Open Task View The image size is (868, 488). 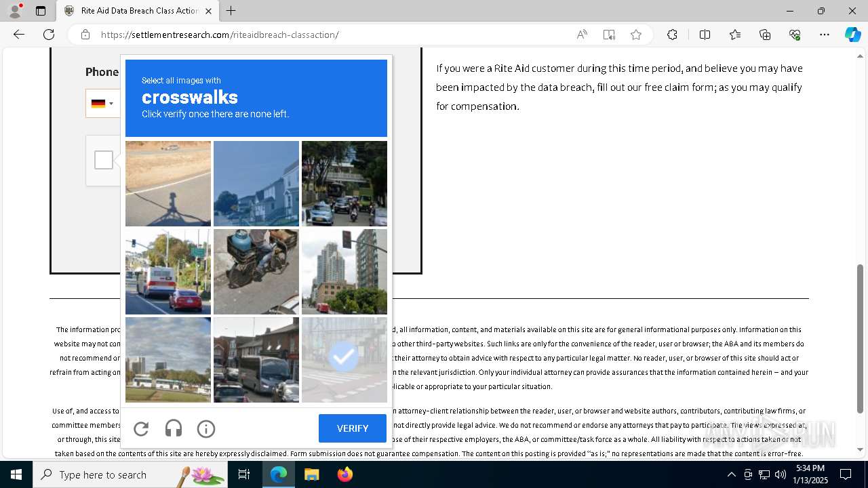click(x=244, y=474)
